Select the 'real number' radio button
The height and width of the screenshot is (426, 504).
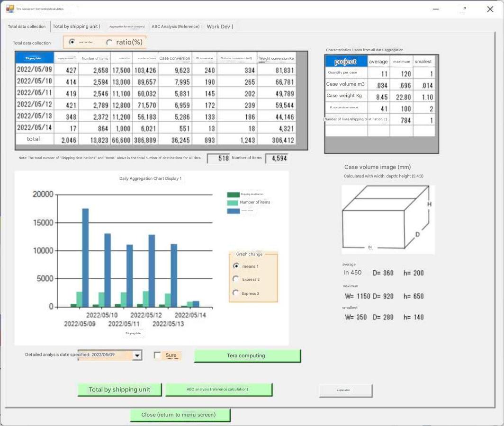72,42
